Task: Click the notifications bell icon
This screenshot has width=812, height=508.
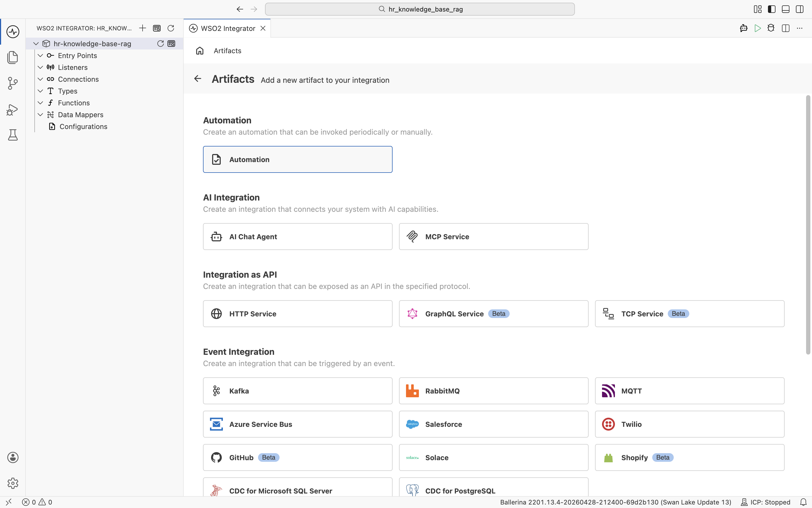Action: (803, 502)
